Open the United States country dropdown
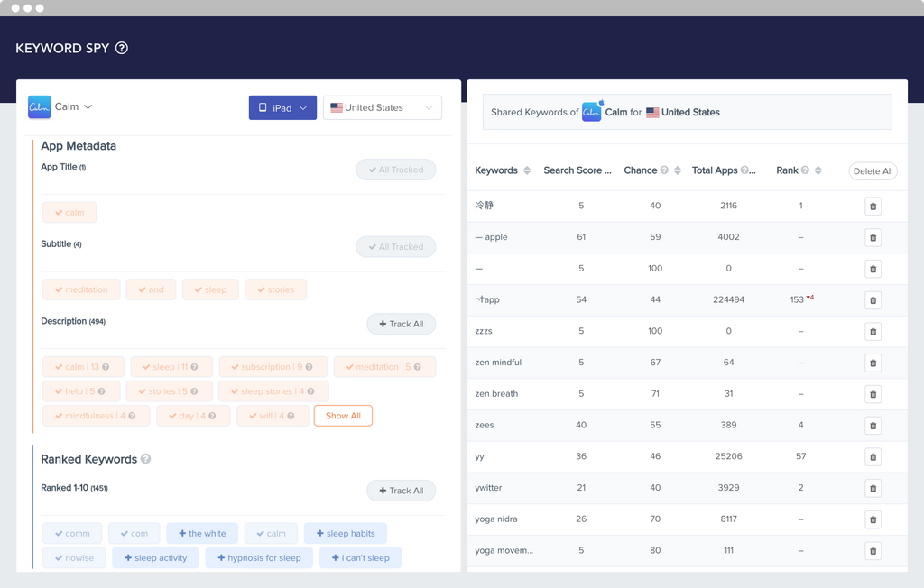The image size is (924, 588). [x=383, y=107]
